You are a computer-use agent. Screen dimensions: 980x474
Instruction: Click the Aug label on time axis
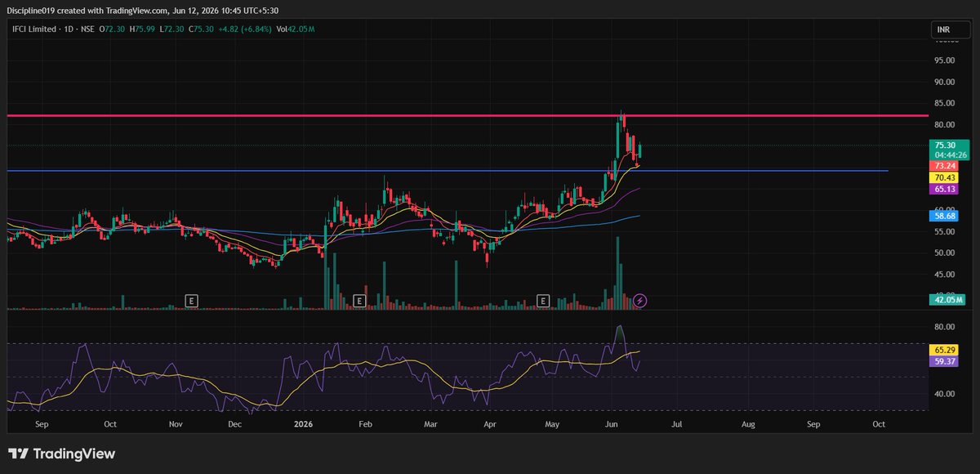pyautogui.click(x=747, y=425)
